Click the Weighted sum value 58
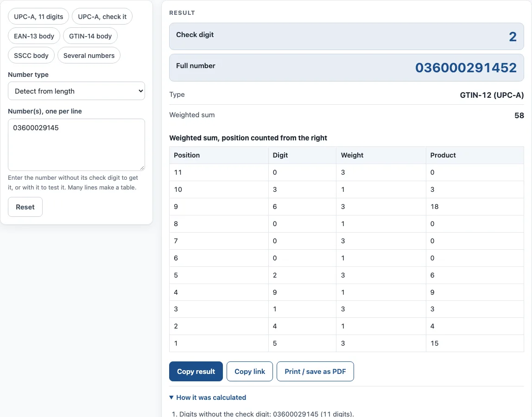Image resolution: width=532 pixels, height=417 pixels. 519,115
